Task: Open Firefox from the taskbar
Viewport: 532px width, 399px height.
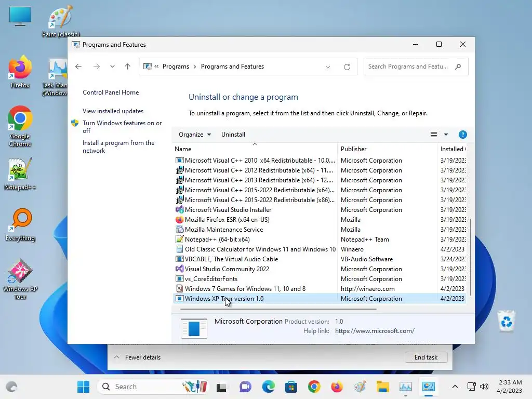Action: (x=337, y=387)
